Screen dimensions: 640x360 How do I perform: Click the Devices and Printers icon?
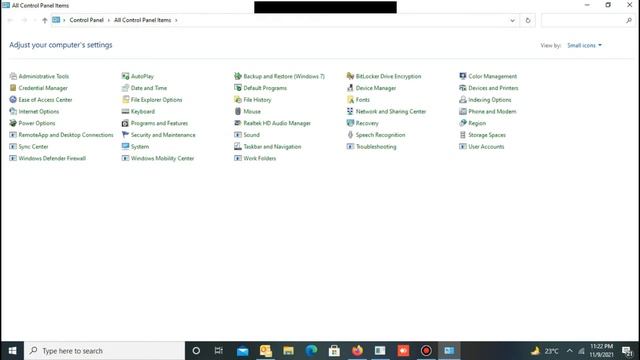[x=463, y=88]
